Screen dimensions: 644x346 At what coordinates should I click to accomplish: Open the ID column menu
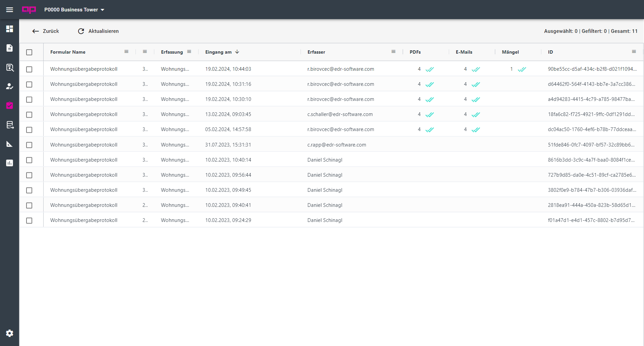click(x=634, y=52)
